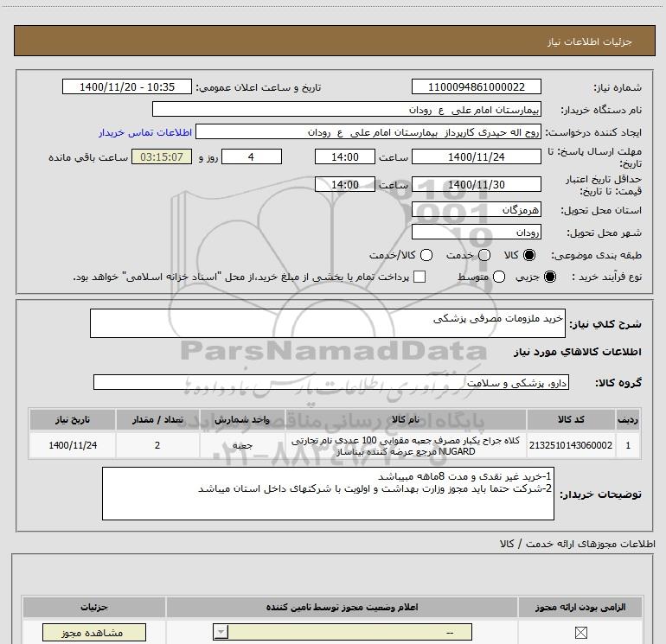The width and height of the screenshot is (666, 644).
Task: Click response deadline date 1400/11/24 field
Action: click(476, 156)
